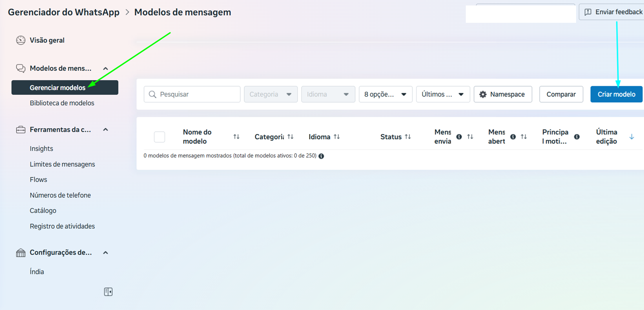The width and height of the screenshot is (644, 310).
Task: Click the Ferramentas briefcase icon
Action: click(21, 129)
